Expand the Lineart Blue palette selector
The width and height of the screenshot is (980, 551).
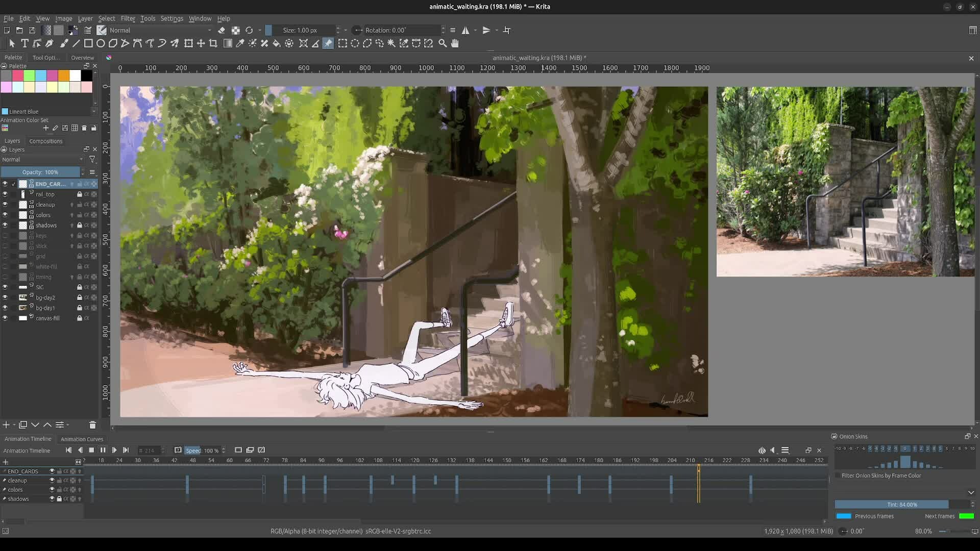(93, 111)
